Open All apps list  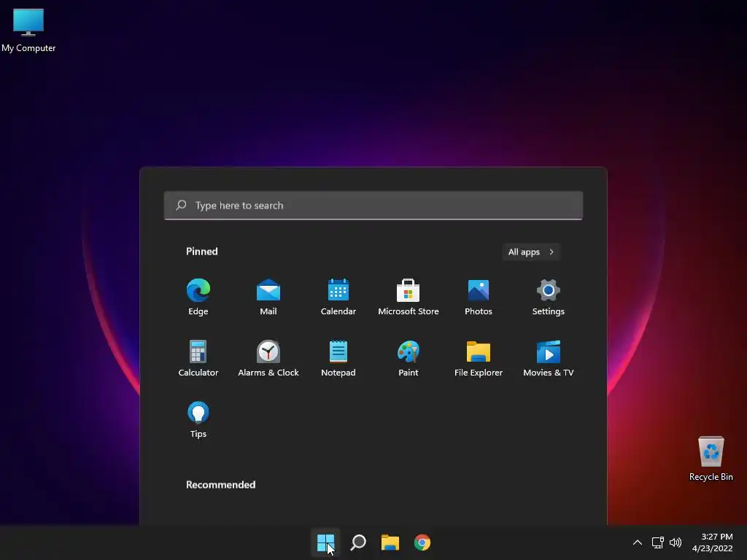[531, 252]
